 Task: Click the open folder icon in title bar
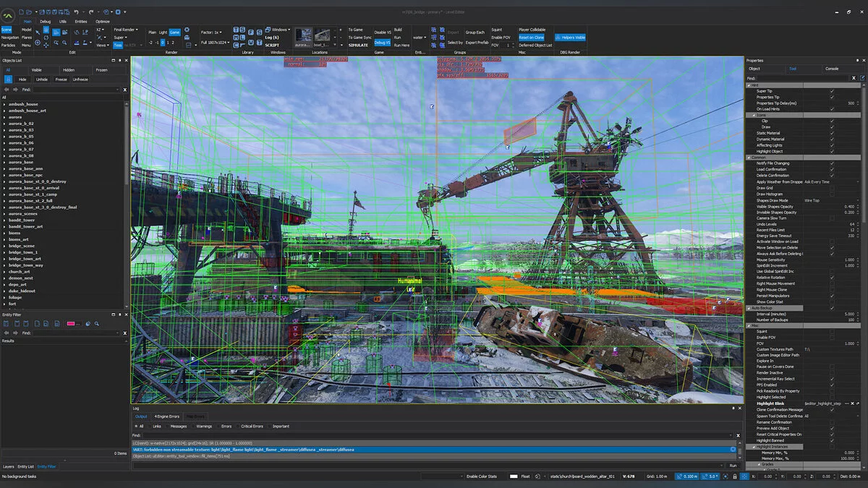pyautogui.click(x=29, y=12)
